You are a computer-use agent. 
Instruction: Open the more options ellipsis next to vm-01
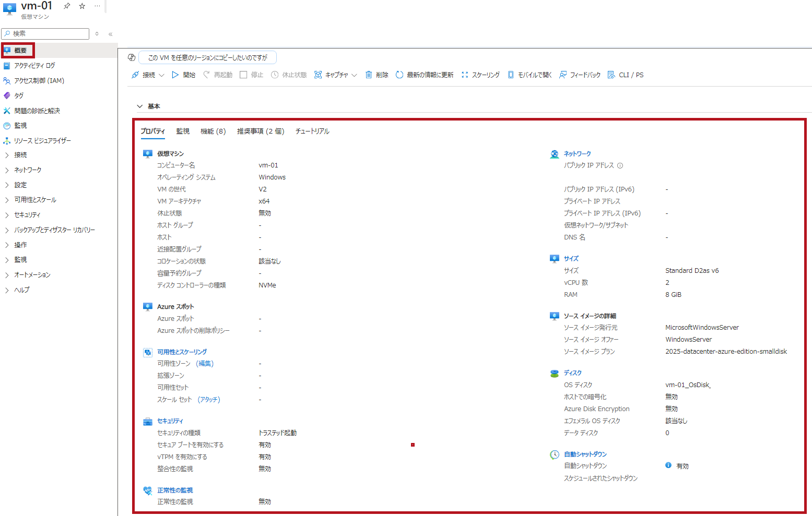pos(97,6)
